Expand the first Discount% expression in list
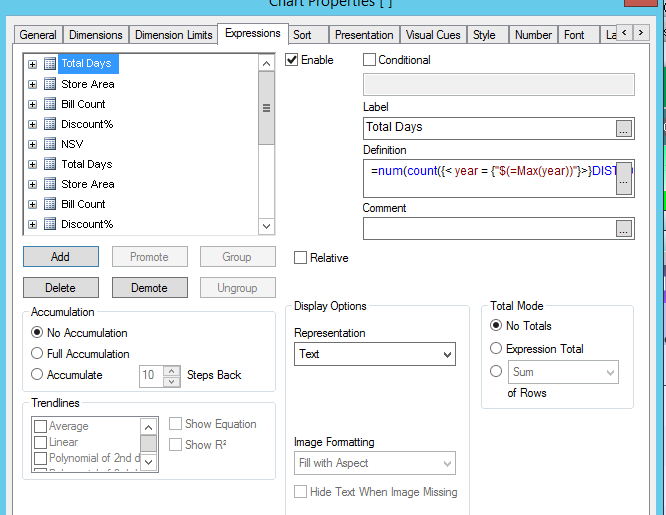Screen dimensions: 666x515 [x=32, y=124]
